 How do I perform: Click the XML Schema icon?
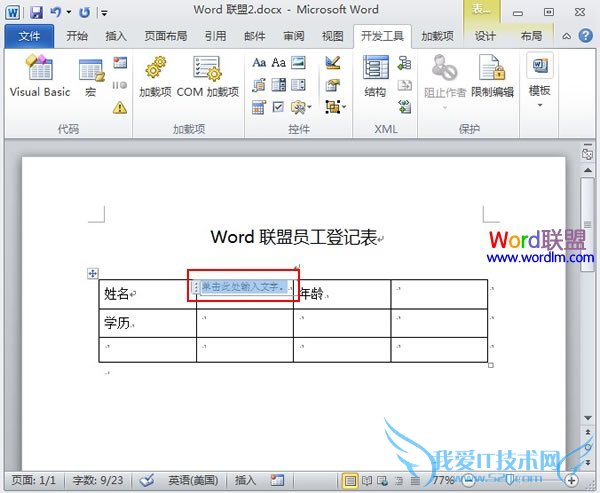pos(404,63)
